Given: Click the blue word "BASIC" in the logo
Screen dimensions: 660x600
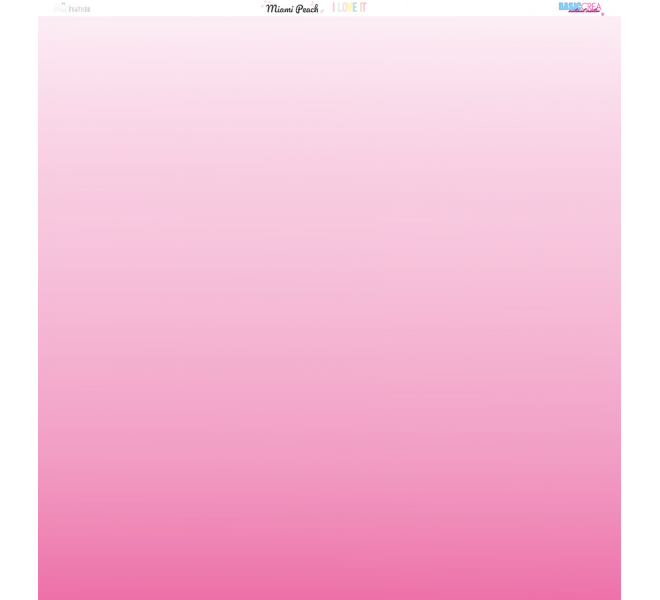Looking at the screenshot, I should coord(569,6).
